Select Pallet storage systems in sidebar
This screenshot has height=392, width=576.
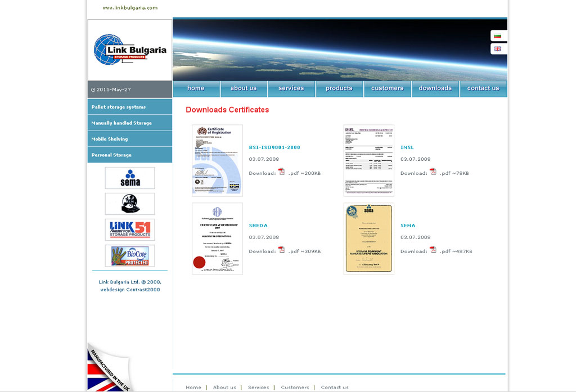click(119, 107)
